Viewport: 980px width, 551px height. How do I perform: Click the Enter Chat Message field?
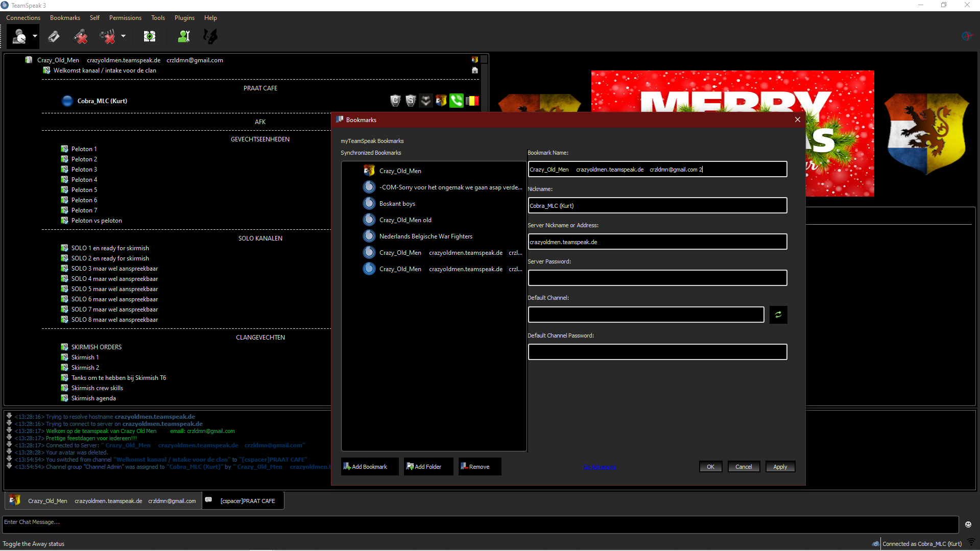coord(480,524)
